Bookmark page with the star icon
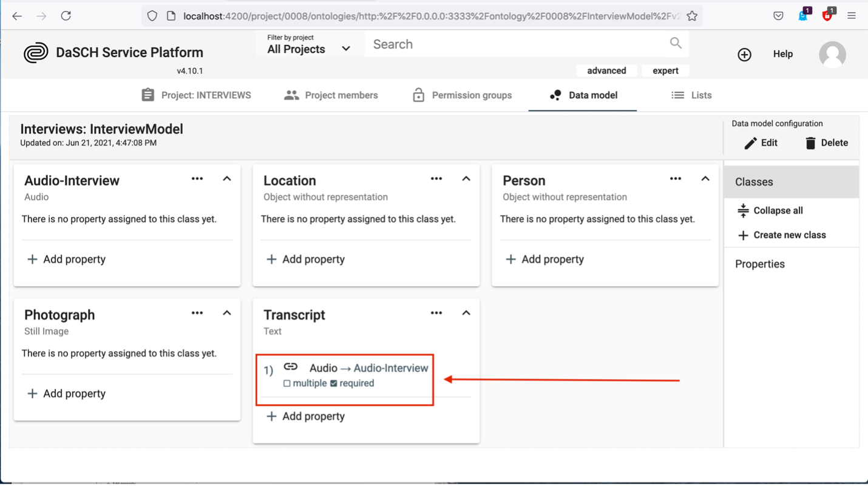 click(x=692, y=16)
